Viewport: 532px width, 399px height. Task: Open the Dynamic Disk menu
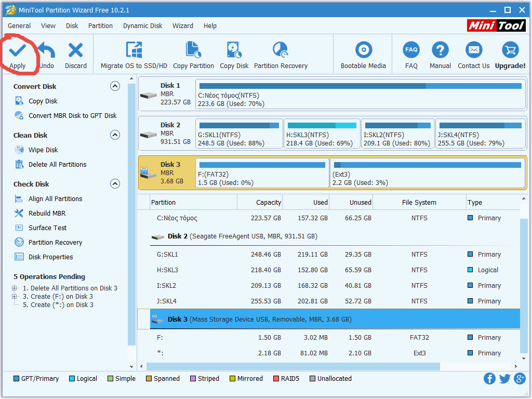point(142,25)
